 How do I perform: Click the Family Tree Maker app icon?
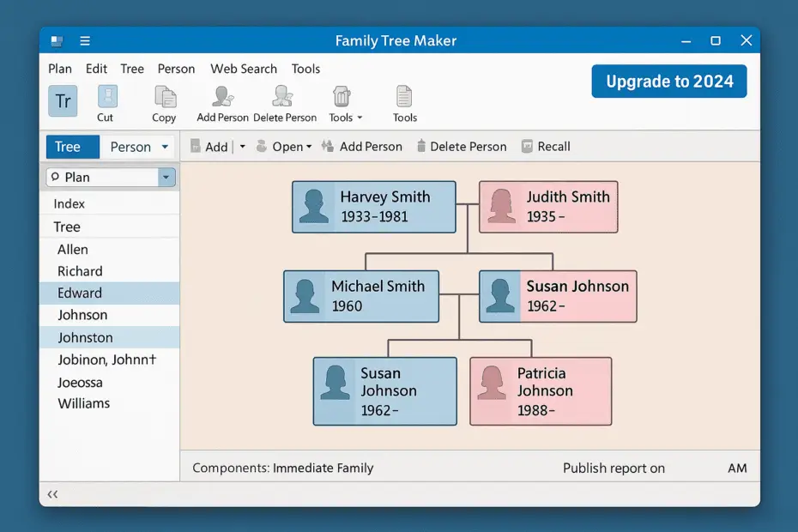(55, 40)
